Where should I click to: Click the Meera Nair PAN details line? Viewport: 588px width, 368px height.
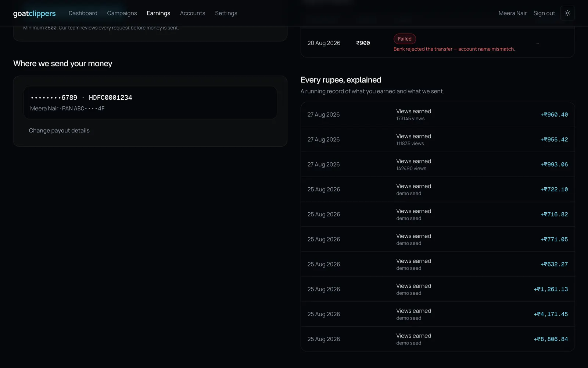67,109
